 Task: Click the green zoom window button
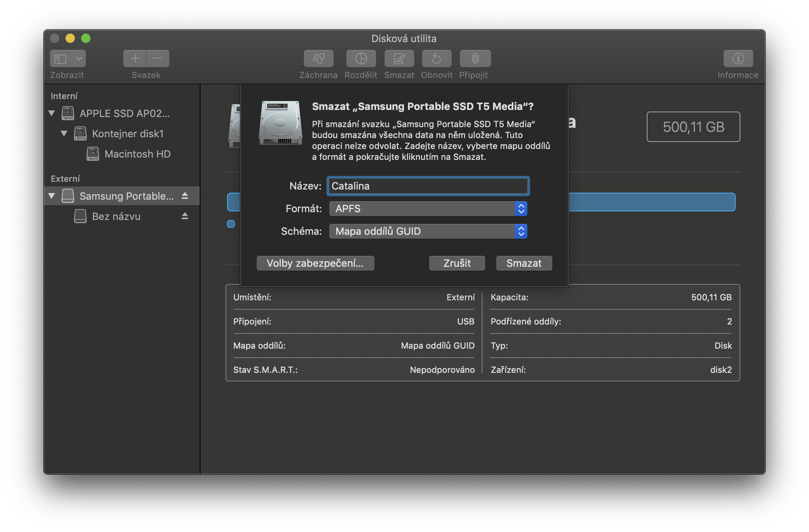coord(86,38)
